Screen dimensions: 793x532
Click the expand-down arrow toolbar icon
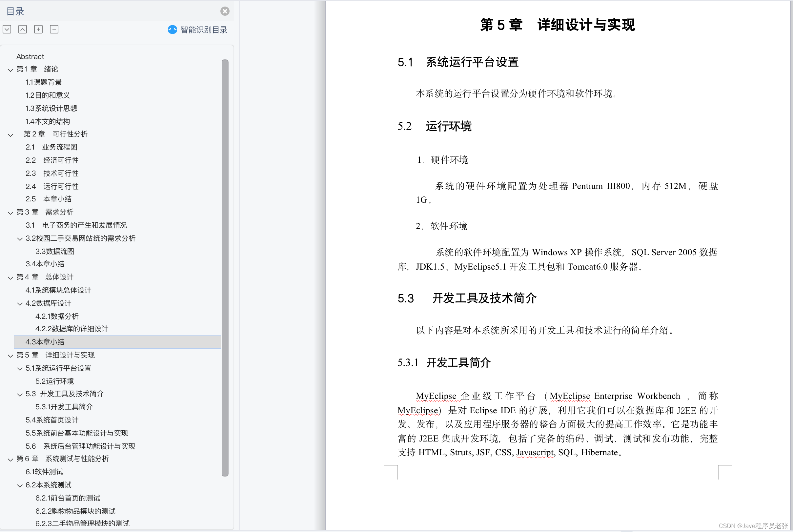coord(7,29)
